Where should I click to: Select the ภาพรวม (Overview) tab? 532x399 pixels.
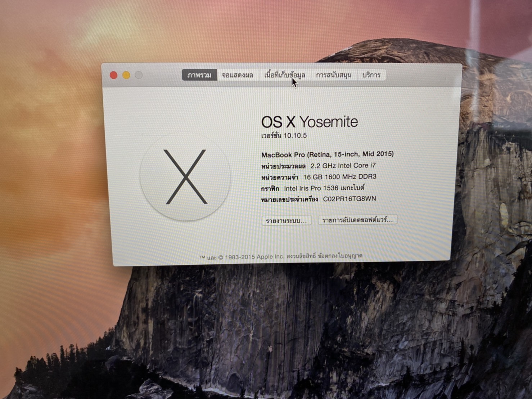tap(199, 75)
